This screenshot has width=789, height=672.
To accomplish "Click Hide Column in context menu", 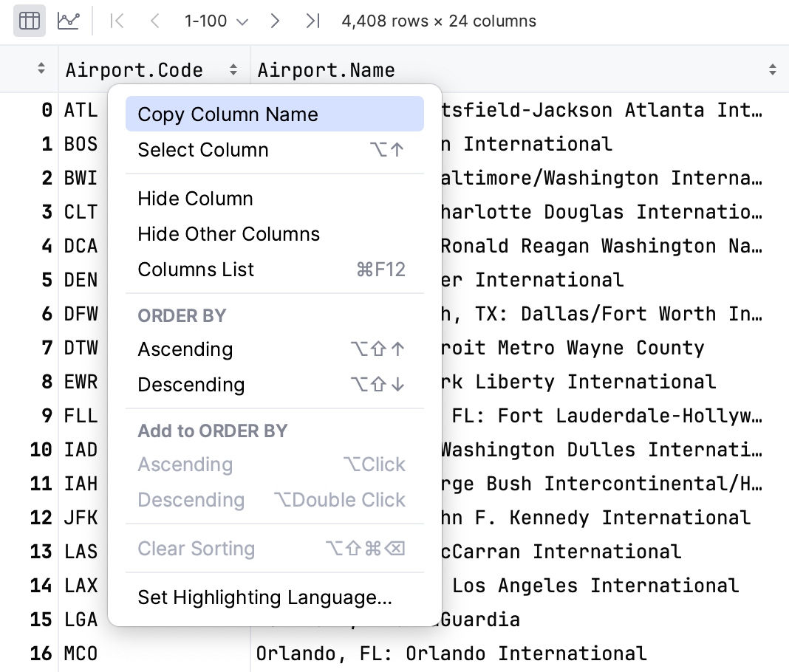I will (x=275, y=199).
